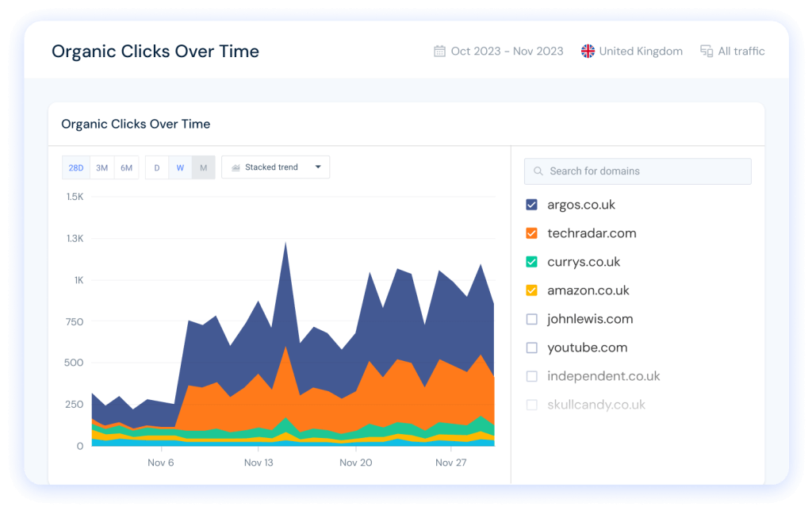This screenshot has width=812, height=511.
Task: Click the magnifier icon in the domain search
Action: click(x=538, y=171)
